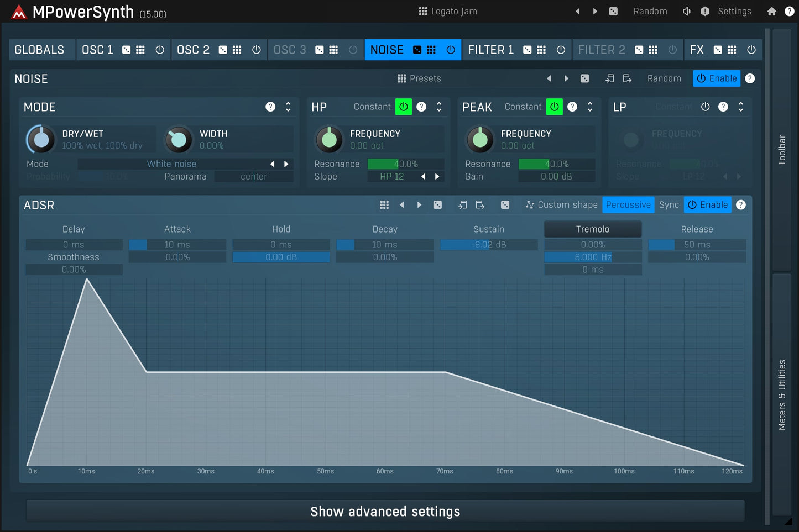Open MPowerSynth Settings from the top bar
This screenshot has height=532, width=799.
coord(734,11)
